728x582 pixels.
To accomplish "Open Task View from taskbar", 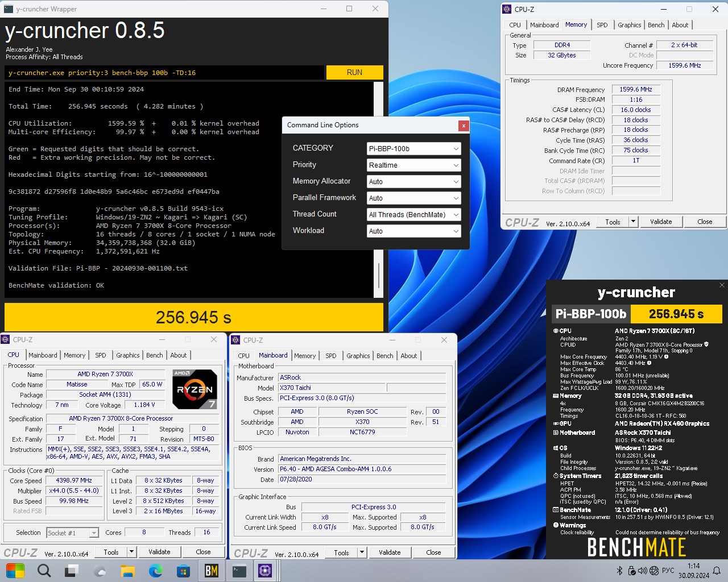I will pos(72,570).
